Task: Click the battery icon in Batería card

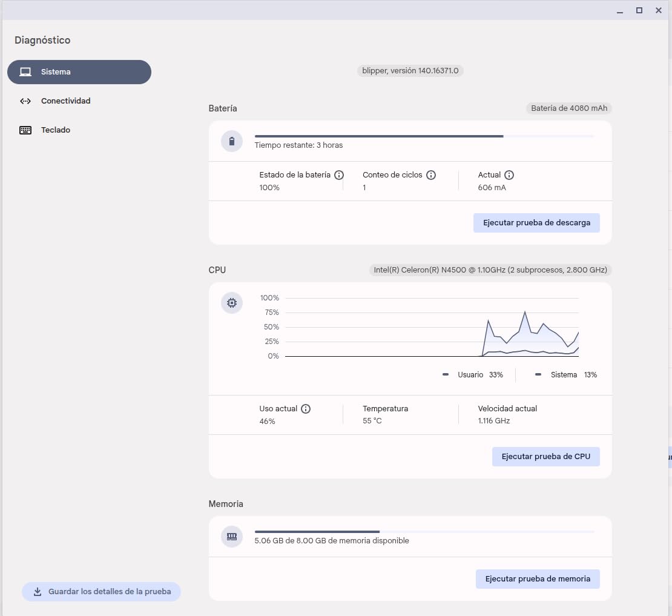Action: click(x=231, y=142)
